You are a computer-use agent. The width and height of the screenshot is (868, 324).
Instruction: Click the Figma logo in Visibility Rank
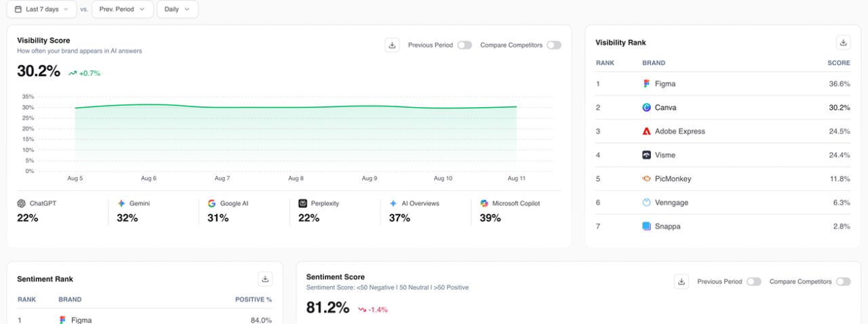[x=646, y=84]
